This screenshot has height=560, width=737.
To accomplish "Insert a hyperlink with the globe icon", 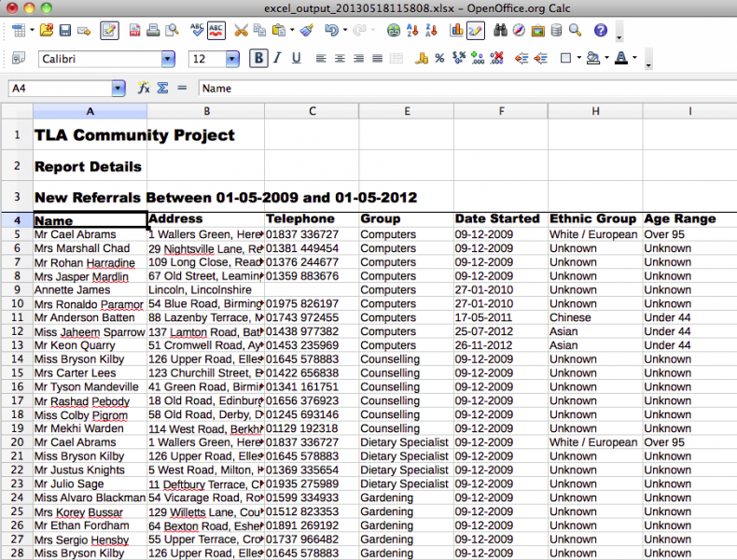I will [394, 31].
